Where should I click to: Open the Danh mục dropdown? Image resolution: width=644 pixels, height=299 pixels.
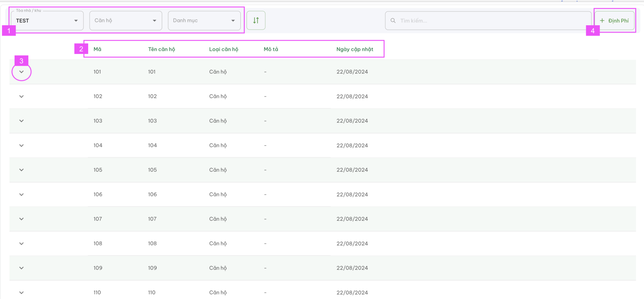pyautogui.click(x=204, y=21)
